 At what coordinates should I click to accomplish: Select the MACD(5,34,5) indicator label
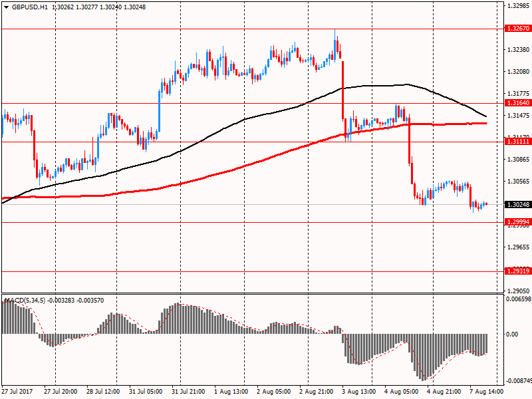tap(25, 301)
